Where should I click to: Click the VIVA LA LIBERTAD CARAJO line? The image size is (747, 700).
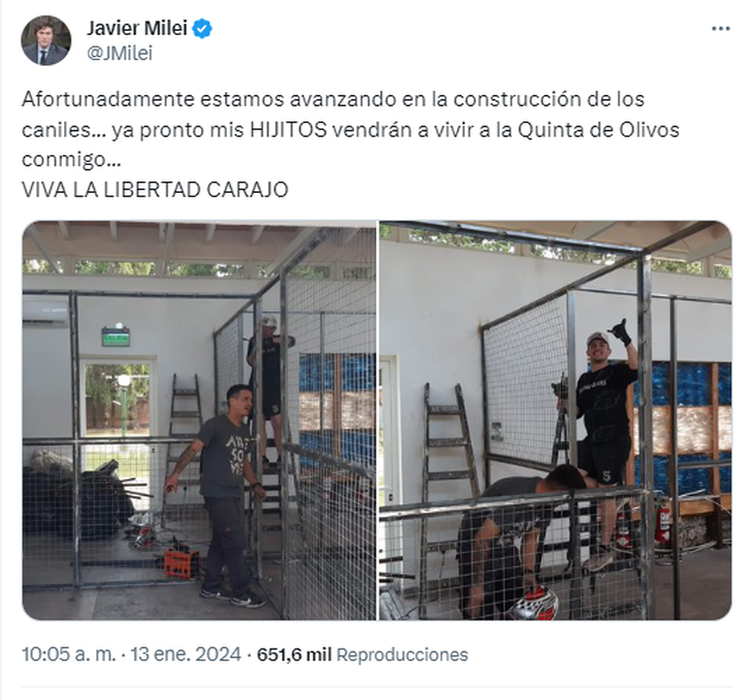click(x=155, y=189)
